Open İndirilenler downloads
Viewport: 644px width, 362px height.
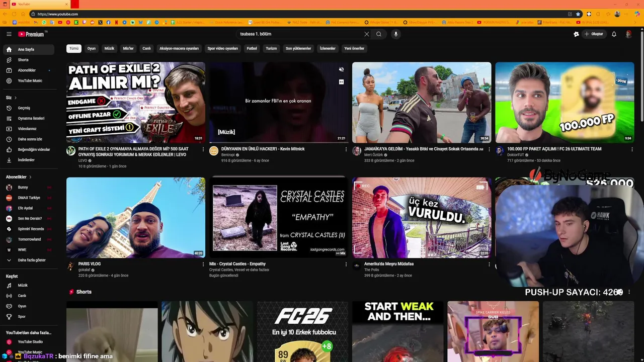tap(28, 160)
